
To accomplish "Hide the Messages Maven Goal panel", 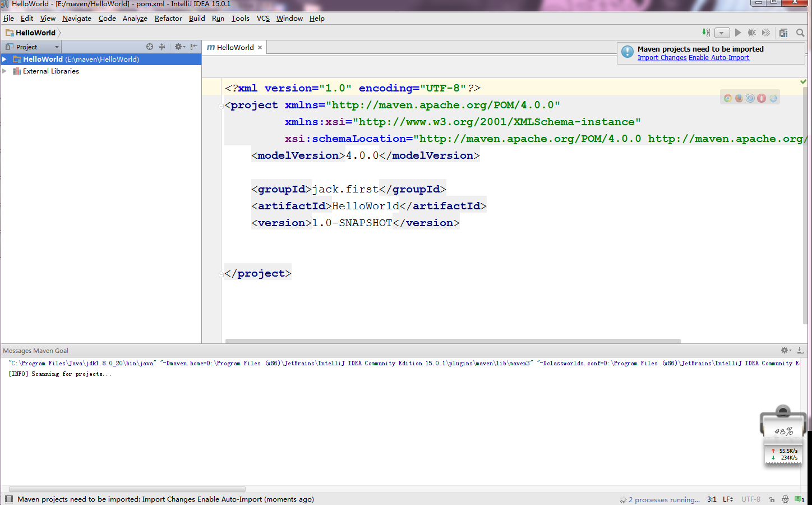I will [x=800, y=350].
